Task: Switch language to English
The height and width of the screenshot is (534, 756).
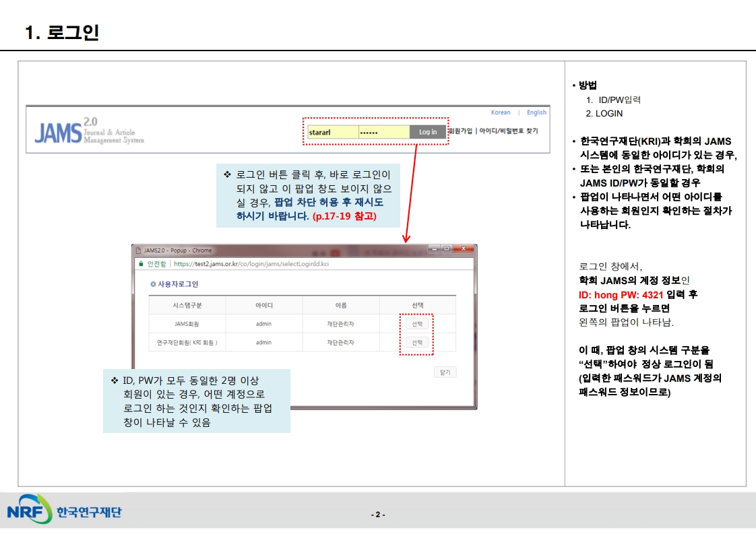Action: [x=536, y=112]
